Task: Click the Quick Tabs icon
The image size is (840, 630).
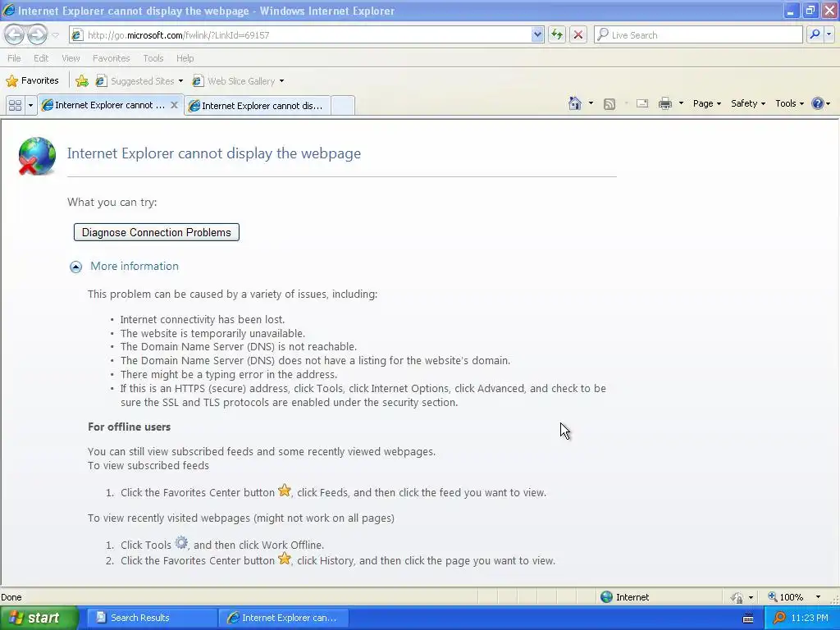Action: click(15, 105)
